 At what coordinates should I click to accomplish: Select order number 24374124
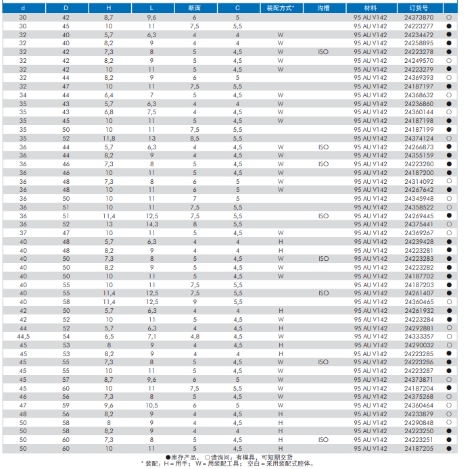coord(419,138)
